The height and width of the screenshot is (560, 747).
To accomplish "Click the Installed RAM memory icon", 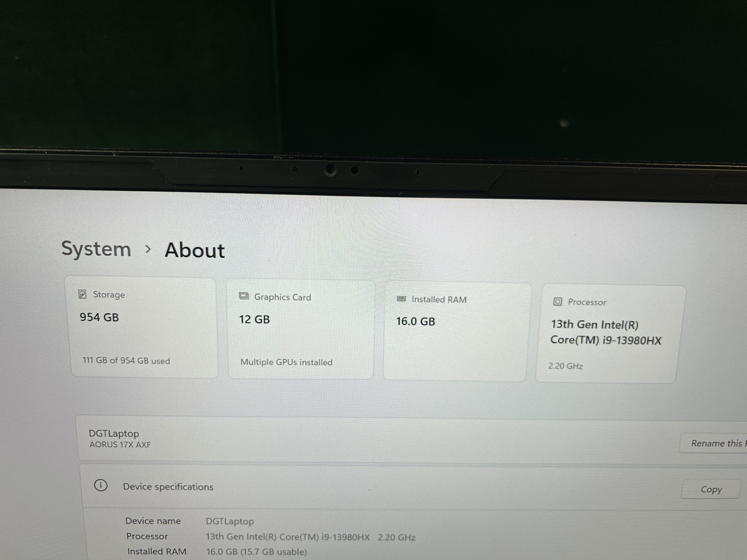I will (401, 299).
